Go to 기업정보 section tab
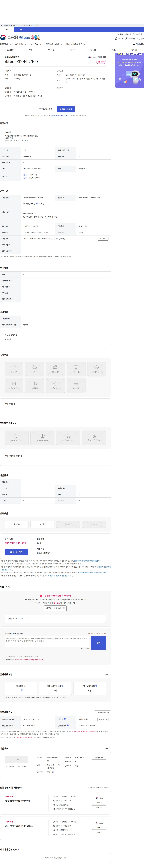Screen dimensions: 144x868 [113, 50]
